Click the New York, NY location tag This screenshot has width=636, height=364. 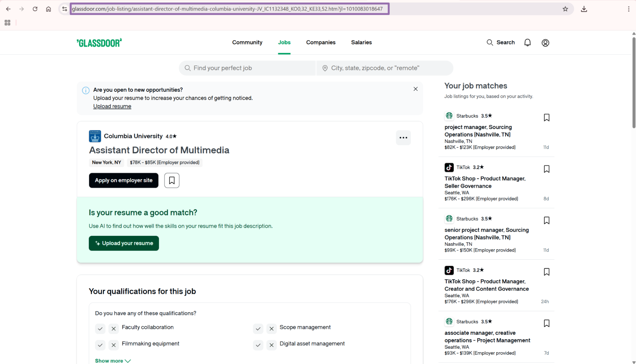[106, 162]
